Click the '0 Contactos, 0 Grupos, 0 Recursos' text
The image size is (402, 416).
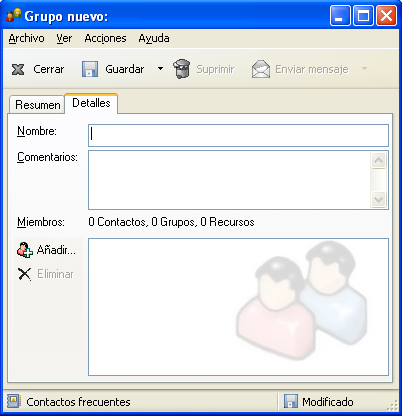click(x=171, y=222)
